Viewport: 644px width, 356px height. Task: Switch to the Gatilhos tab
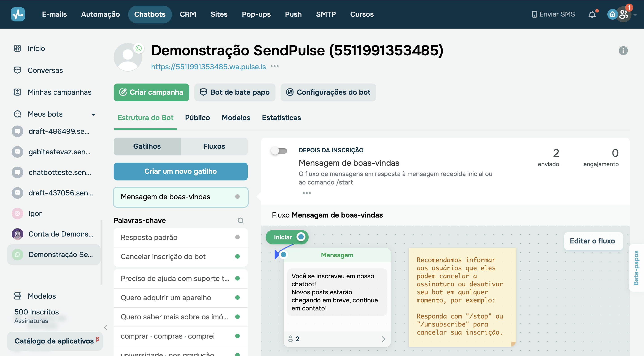coord(147,146)
